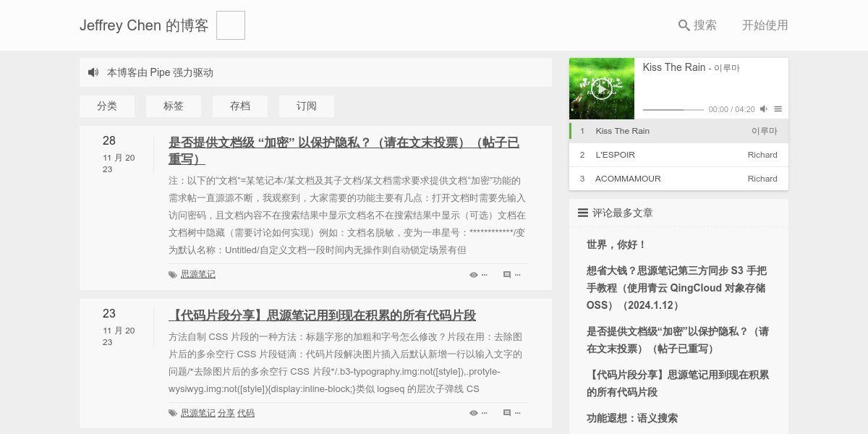This screenshot has width=868, height=434.
Task: Go to Jeffrey Chen 的博客 home title
Action: (144, 25)
